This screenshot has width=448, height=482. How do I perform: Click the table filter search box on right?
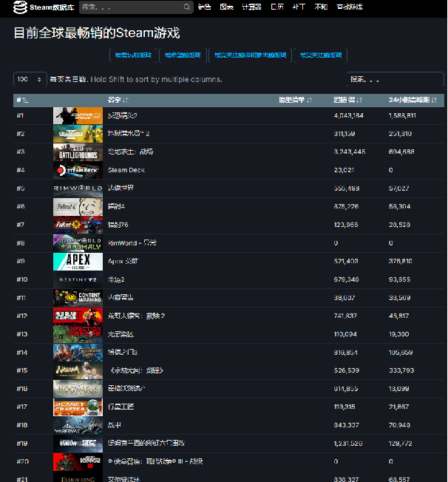[395, 79]
